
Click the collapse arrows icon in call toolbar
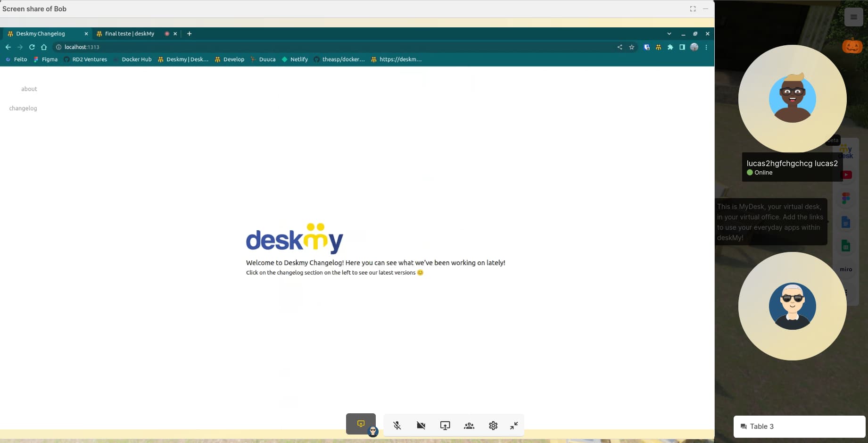click(514, 426)
